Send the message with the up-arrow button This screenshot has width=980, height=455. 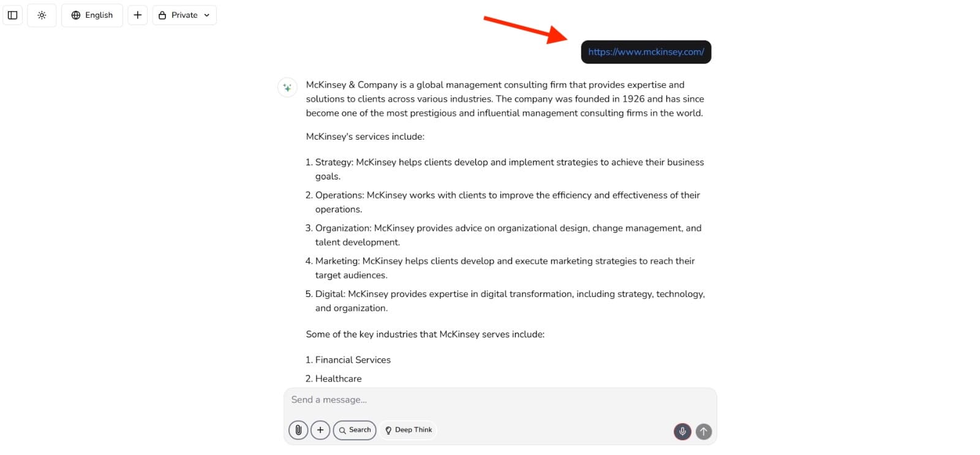[704, 432]
